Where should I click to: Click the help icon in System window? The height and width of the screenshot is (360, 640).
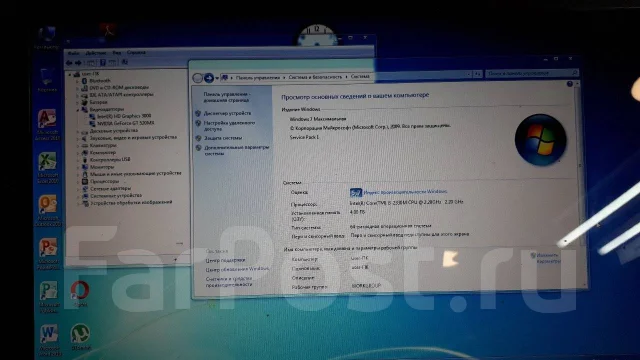coord(570,84)
